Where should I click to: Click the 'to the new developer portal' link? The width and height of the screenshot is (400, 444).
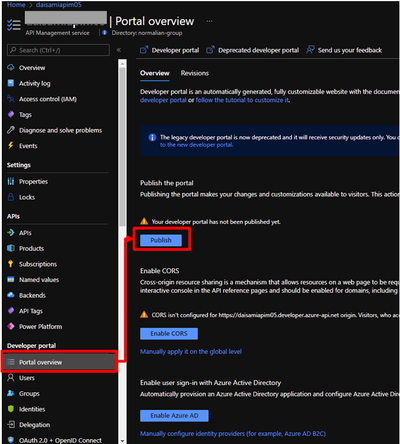(x=196, y=145)
